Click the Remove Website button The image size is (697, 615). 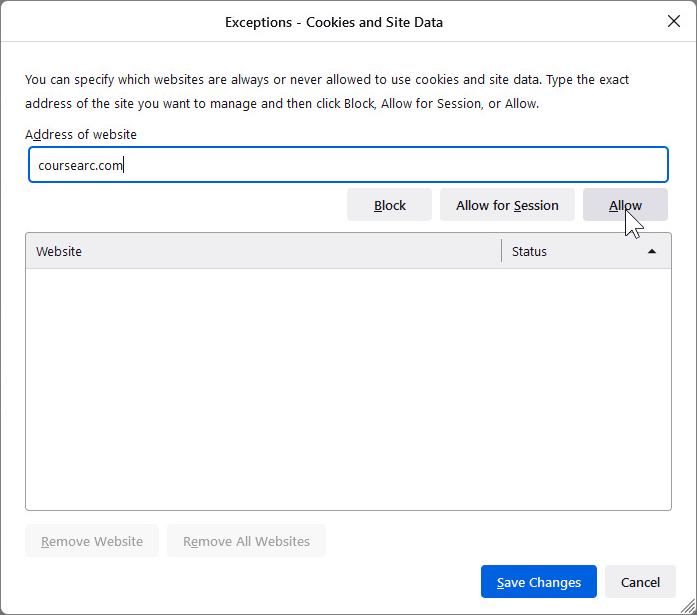click(x=92, y=541)
